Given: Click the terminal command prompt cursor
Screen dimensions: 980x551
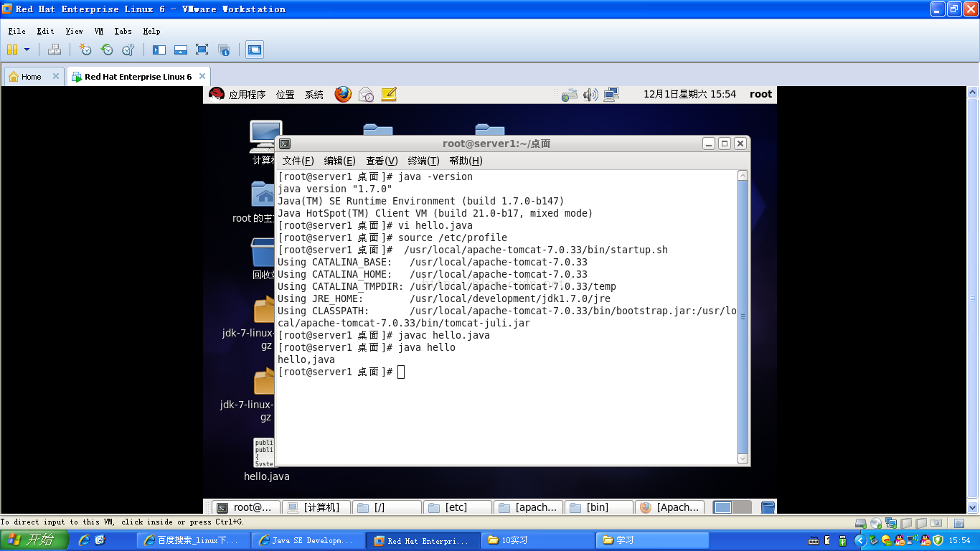Looking at the screenshot, I should tap(401, 372).
